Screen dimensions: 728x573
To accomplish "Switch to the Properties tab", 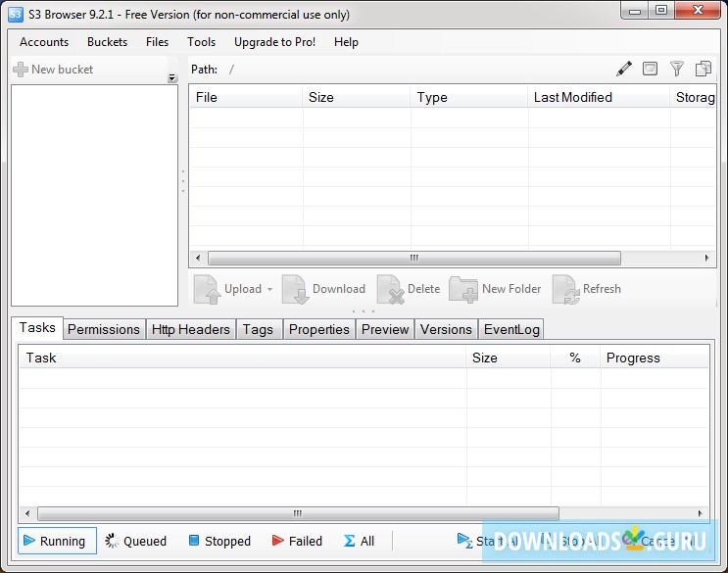I will [x=319, y=329].
